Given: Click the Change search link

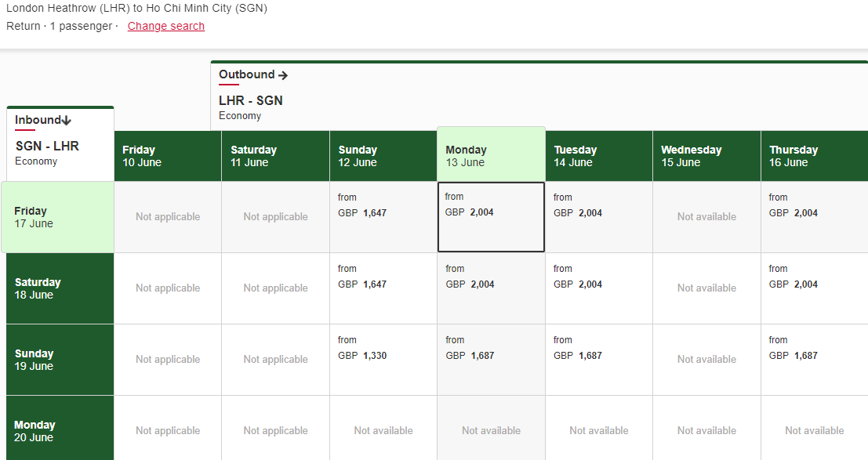Looking at the screenshot, I should click(x=165, y=26).
